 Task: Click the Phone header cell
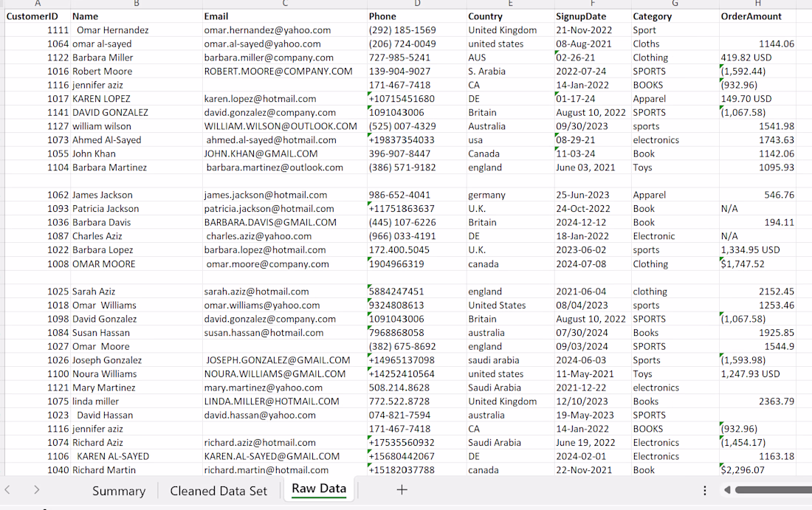pyautogui.click(x=417, y=16)
